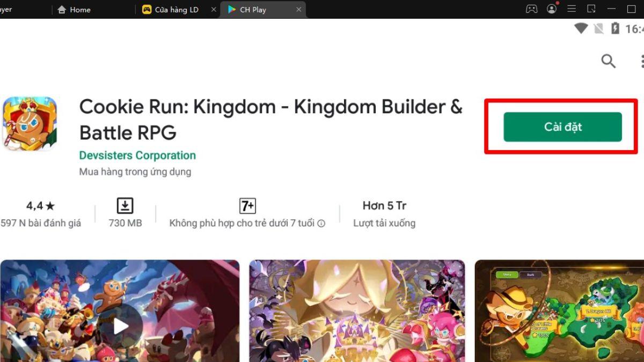The height and width of the screenshot is (362, 644).
Task: Click the window resize mode icon in the title bar
Action: tap(591, 9)
